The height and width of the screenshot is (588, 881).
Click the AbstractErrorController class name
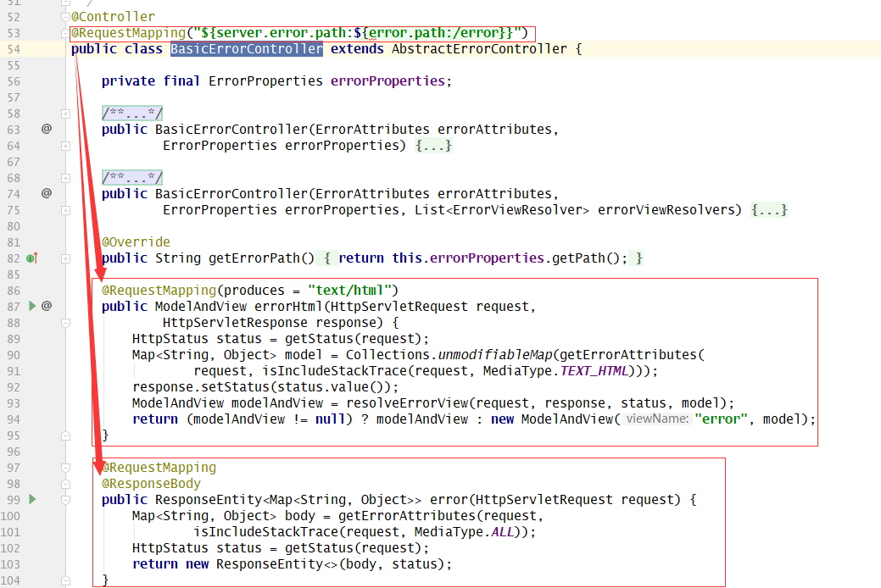tap(479, 48)
